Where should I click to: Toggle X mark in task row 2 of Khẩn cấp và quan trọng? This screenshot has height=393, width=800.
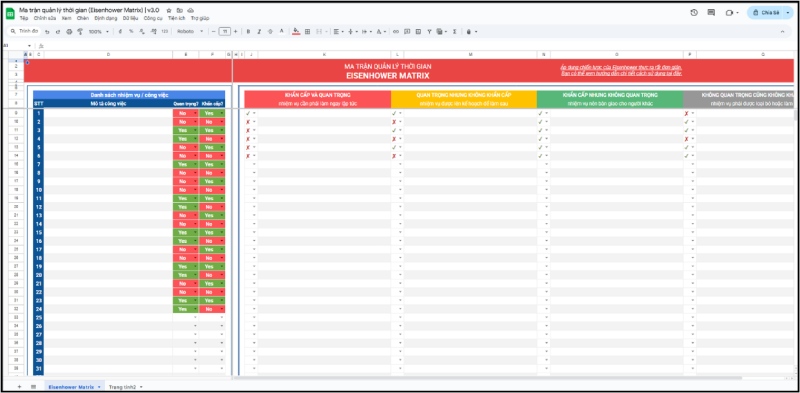(x=248, y=122)
